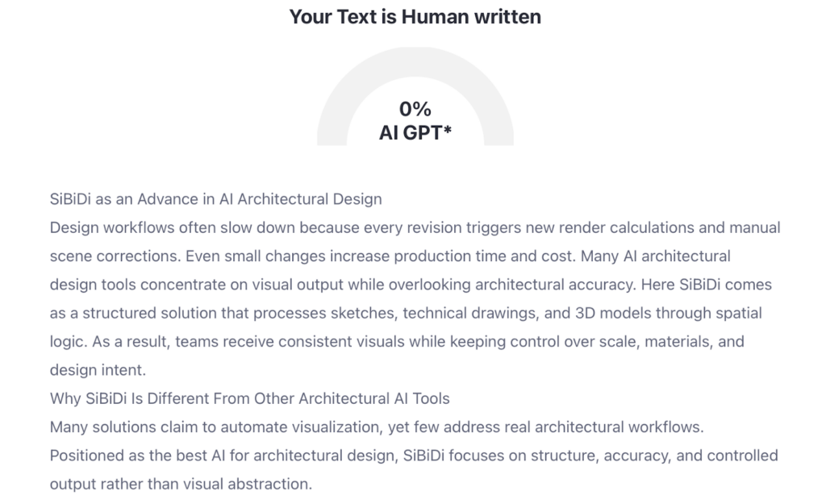Click the line starting "scene corrections. Even small changes"

(x=390, y=256)
